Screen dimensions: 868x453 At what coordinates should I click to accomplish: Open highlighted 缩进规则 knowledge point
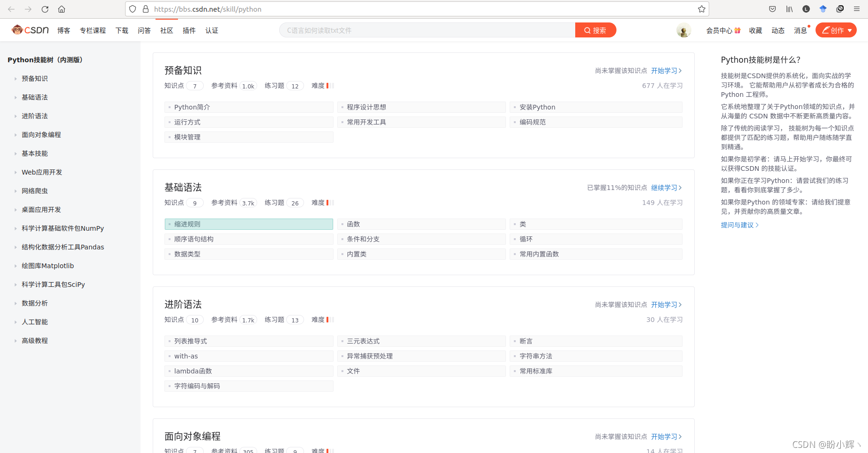pos(249,224)
